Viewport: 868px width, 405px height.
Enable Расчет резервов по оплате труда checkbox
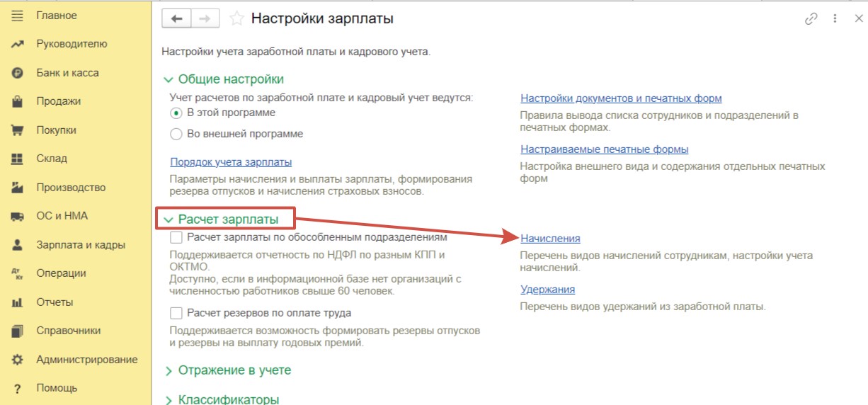(176, 312)
